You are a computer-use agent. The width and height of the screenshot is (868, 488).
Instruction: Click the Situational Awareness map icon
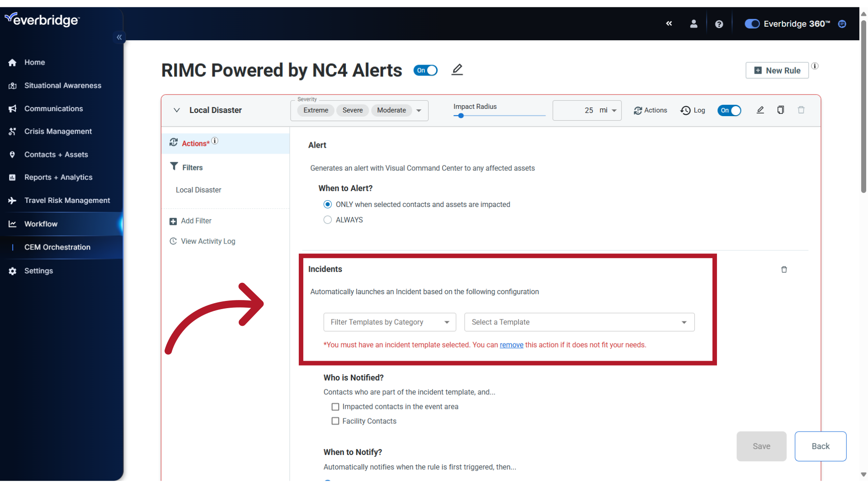(12, 85)
